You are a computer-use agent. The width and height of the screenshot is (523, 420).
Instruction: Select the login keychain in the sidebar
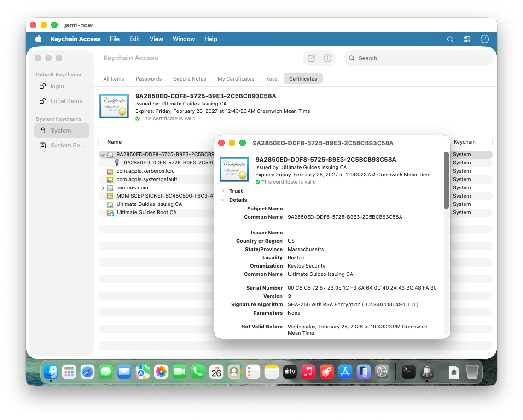[57, 86]
